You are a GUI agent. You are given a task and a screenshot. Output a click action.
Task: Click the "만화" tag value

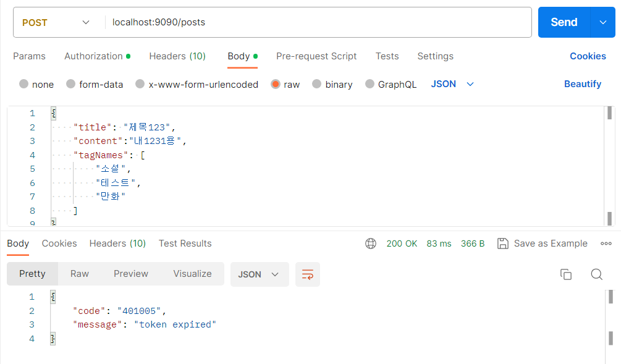click(111, 197)
